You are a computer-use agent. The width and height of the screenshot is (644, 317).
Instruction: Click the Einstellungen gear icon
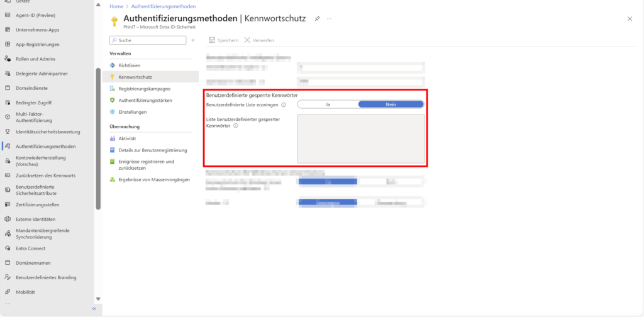click(x=113, y=112)
